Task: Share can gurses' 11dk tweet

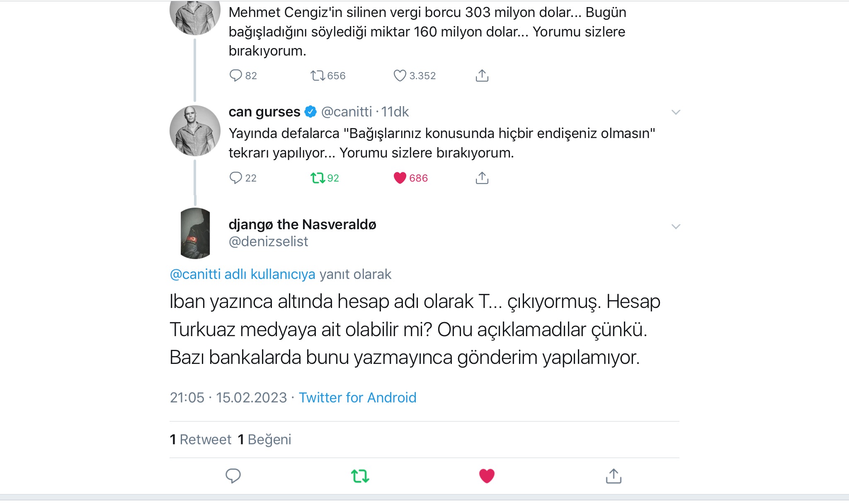Action: coord(482,178)
